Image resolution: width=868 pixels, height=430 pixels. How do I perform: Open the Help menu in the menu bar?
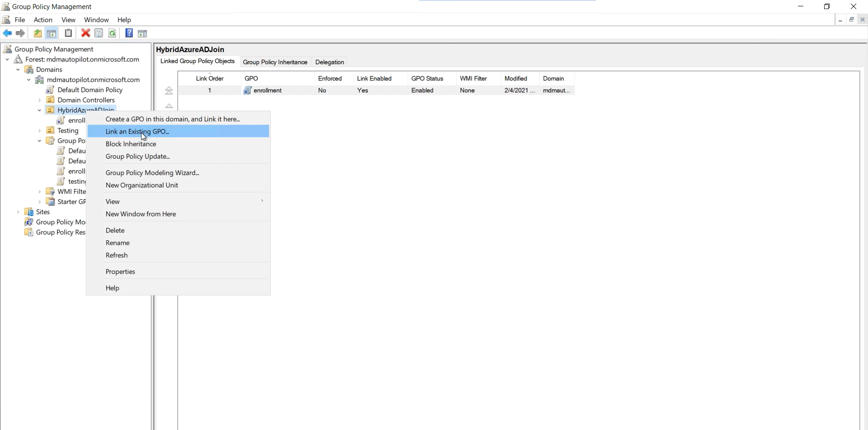pos(124,20)
